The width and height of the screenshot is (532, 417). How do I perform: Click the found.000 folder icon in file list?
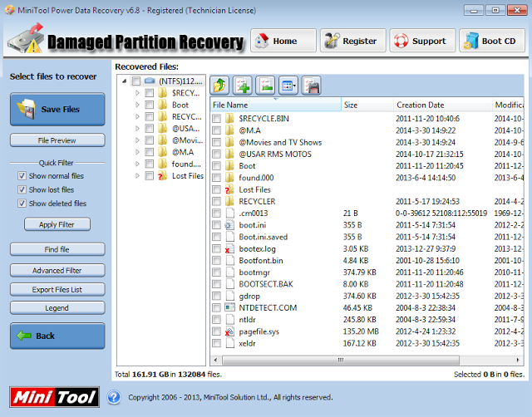(x=229, y=178)
